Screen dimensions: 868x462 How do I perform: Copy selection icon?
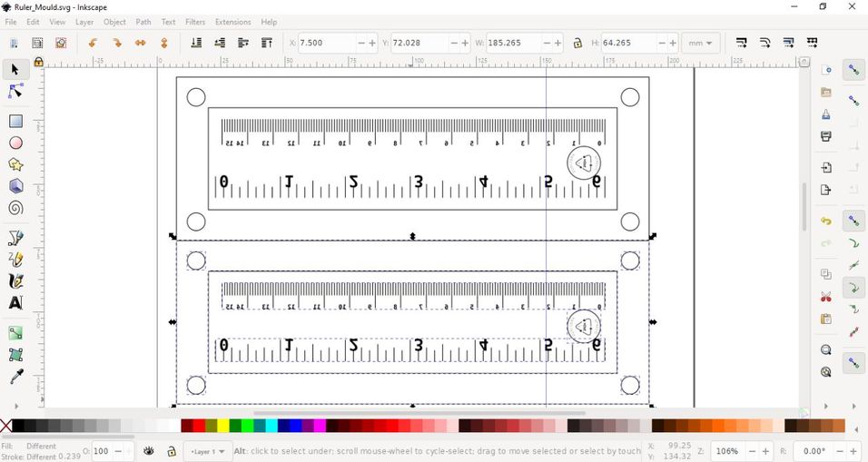(x=826, y=274)
